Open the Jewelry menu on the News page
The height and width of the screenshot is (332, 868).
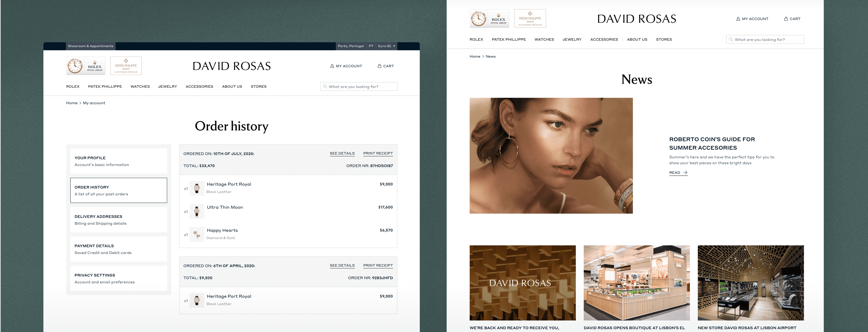572,39
